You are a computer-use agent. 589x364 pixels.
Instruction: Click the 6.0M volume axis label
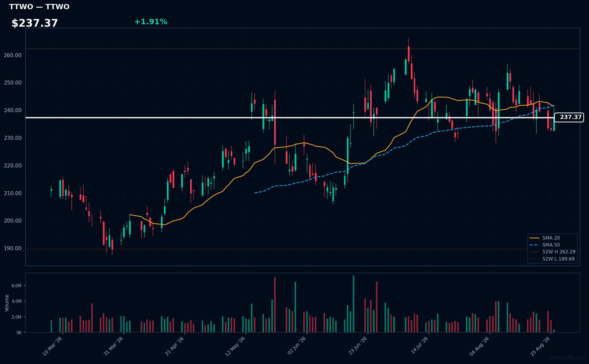17,286
